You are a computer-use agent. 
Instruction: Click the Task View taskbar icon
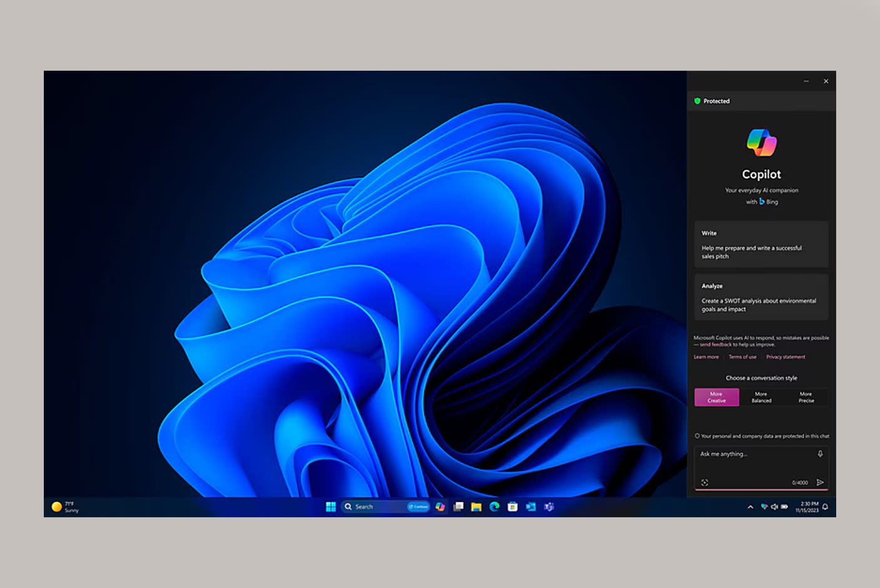click(x=459, y=507)
